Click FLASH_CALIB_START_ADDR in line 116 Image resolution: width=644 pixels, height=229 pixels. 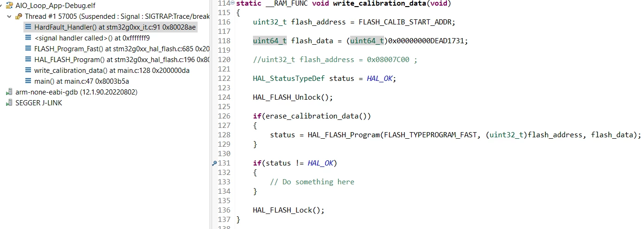click(x=405, y=22)
